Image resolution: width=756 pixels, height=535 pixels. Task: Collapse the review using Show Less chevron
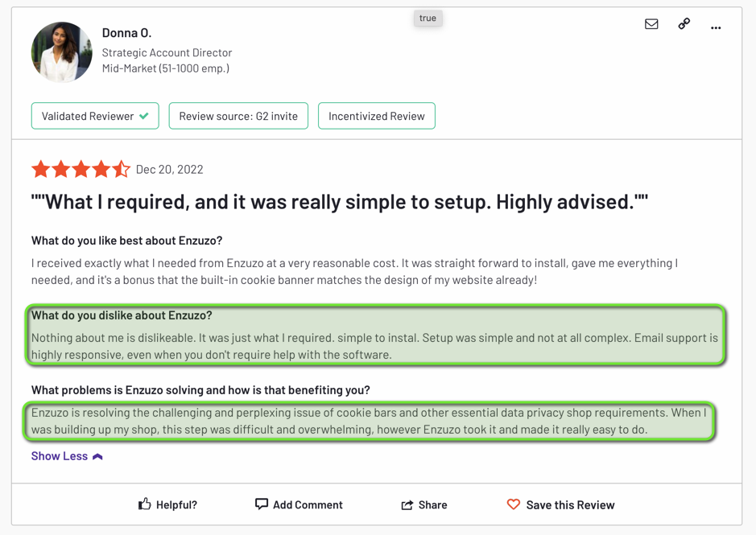click(x=97, y=456)
